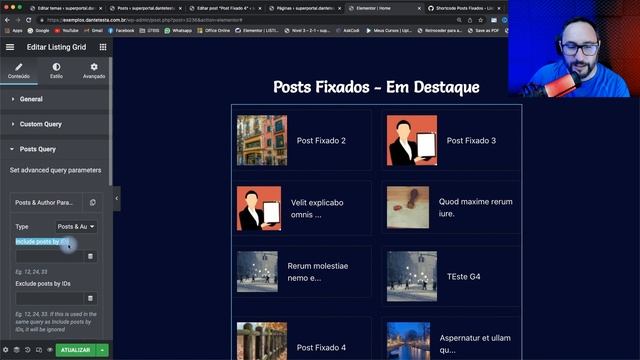Switch to the Conteúdo tab
Image resolution: width=640 pixels, height=360 pixels.
tap(19, 71)
